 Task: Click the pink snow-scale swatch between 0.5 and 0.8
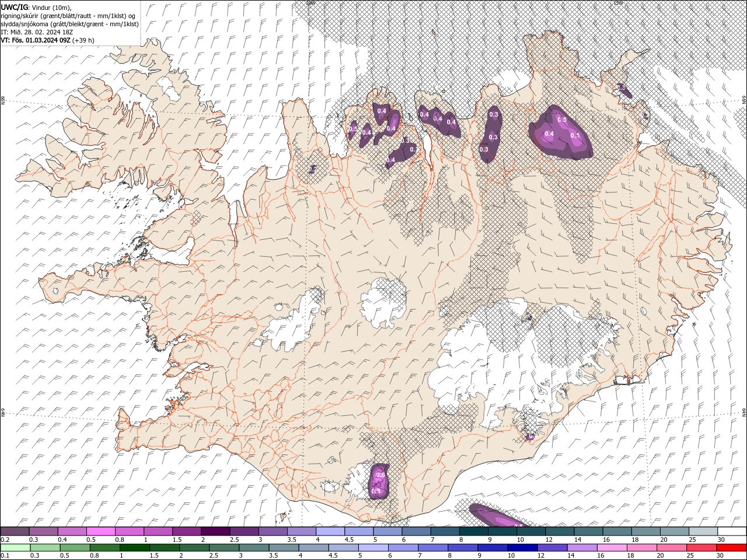[x=101, y=531]
